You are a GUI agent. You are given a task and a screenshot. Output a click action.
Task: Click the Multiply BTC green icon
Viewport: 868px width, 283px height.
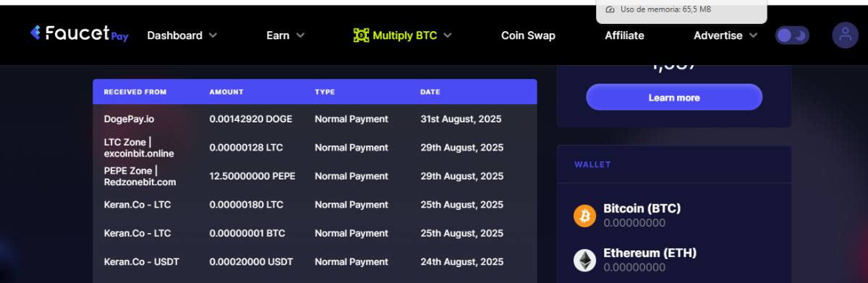[361, 35]
